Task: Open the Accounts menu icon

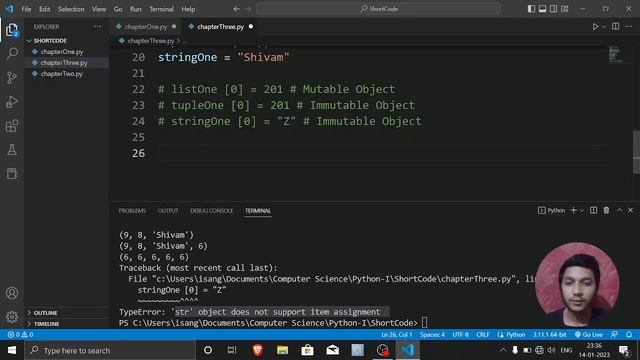Action: coord(12,293)
